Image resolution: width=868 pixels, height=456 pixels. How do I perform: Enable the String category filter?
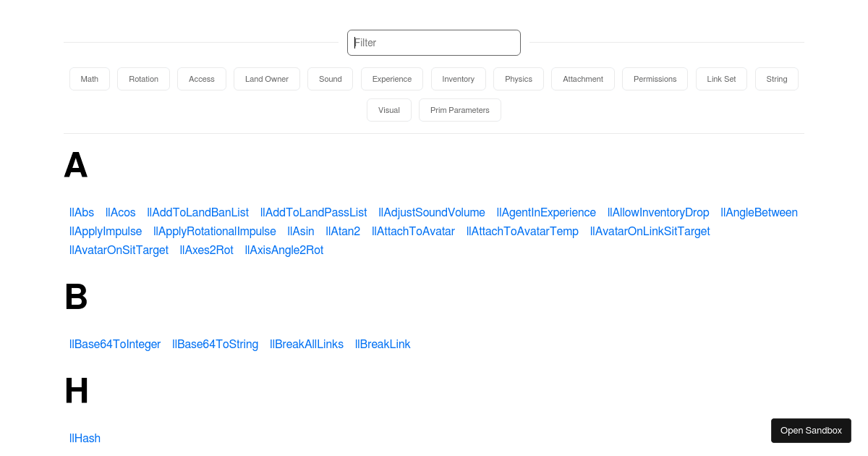click(776, 79)
